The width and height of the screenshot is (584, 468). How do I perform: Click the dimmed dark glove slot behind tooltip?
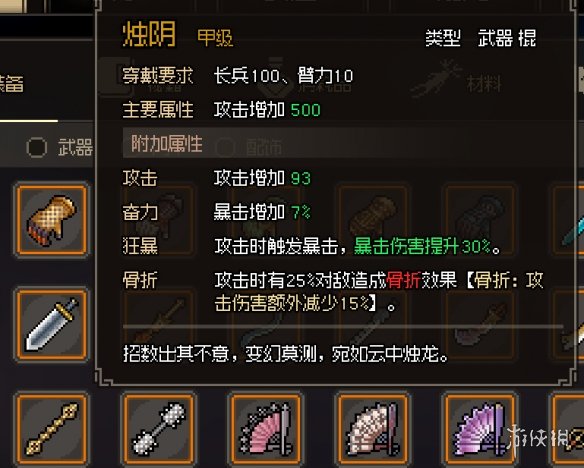480,220
